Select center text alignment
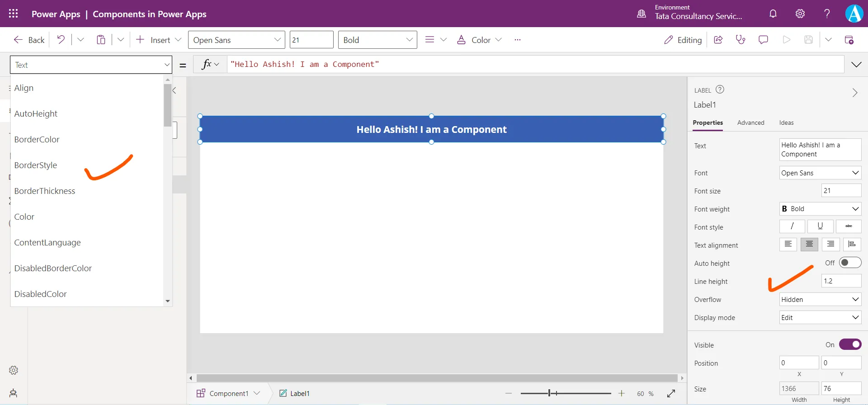Viewport: 868px width, 405px height. point(809,244)
